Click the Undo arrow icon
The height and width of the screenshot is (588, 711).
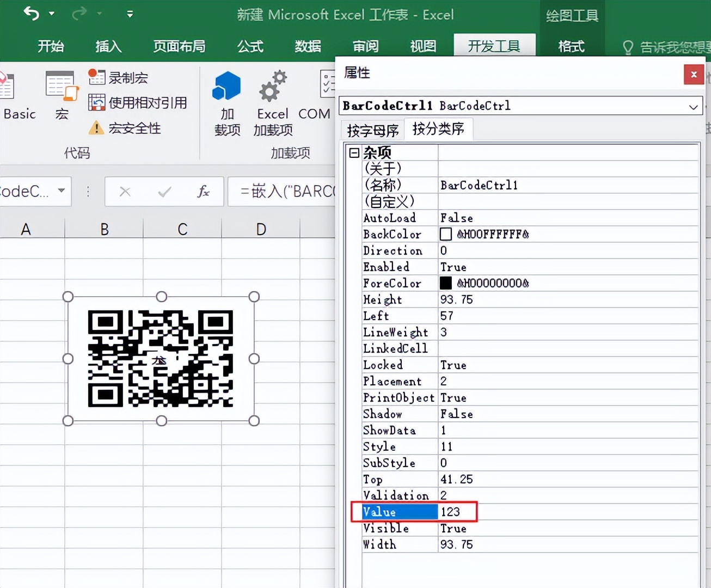pyautogui.click(x=32, y=13)
